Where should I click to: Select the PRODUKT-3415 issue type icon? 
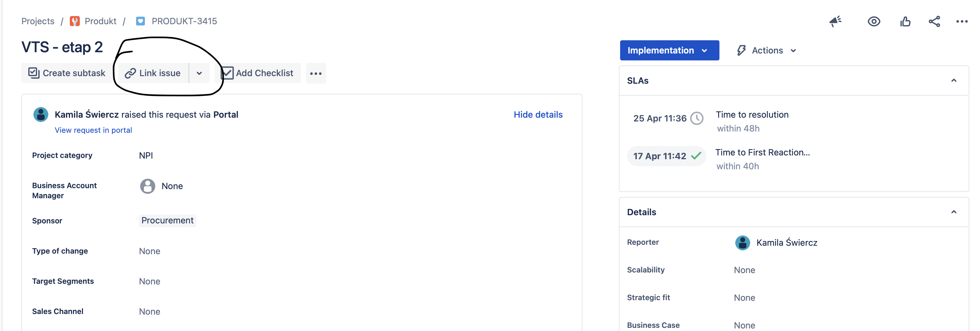click(140, 21)
